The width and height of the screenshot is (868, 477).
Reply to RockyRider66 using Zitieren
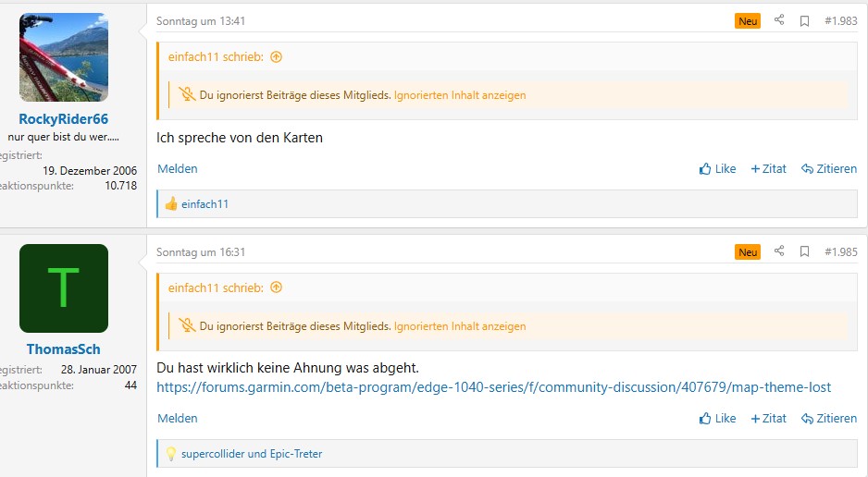(x=829, y=168)
